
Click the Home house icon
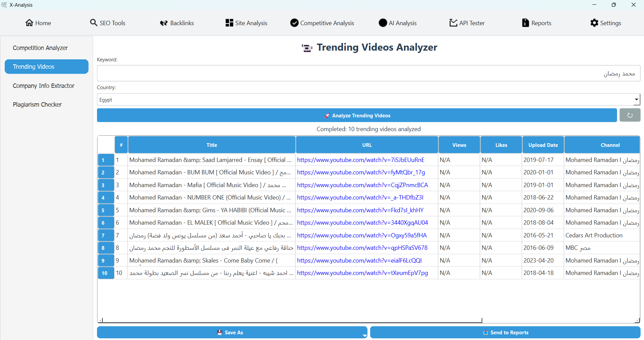29,23
